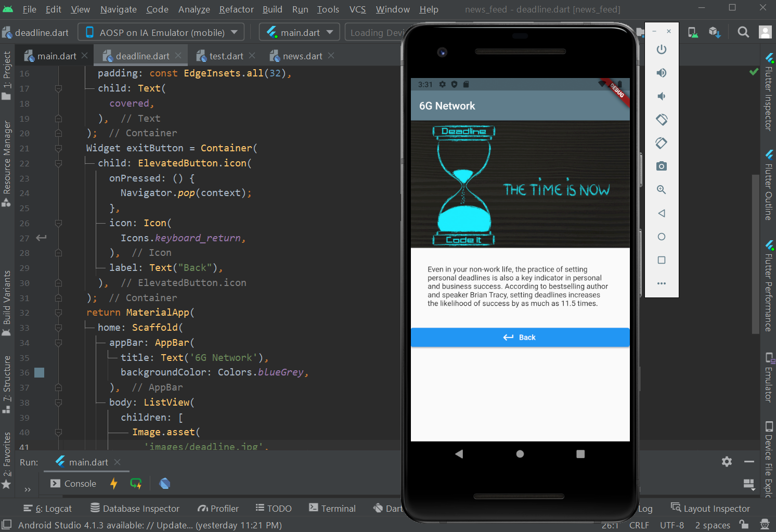This screenshot has width=776, height=532.
Task: Open the Refactor menu
Action: point(236,9)
